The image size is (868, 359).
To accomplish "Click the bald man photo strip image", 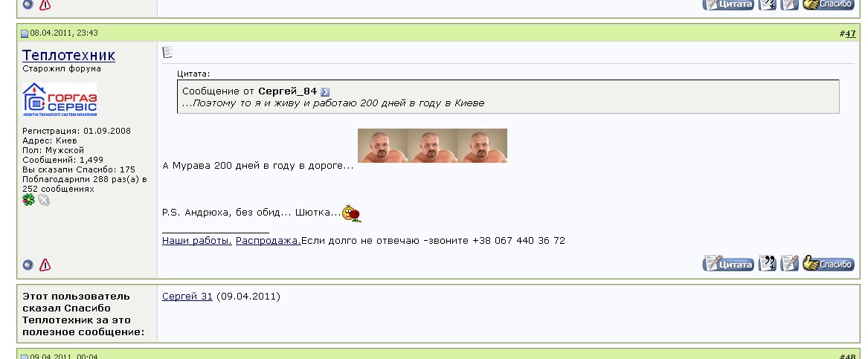I will coord(432,146).
